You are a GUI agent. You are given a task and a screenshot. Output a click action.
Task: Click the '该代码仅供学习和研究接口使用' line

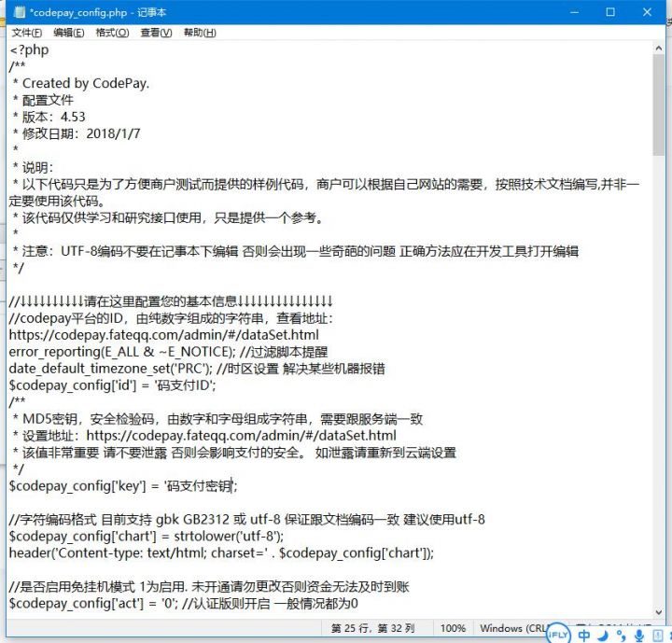(x=168, y=217)
